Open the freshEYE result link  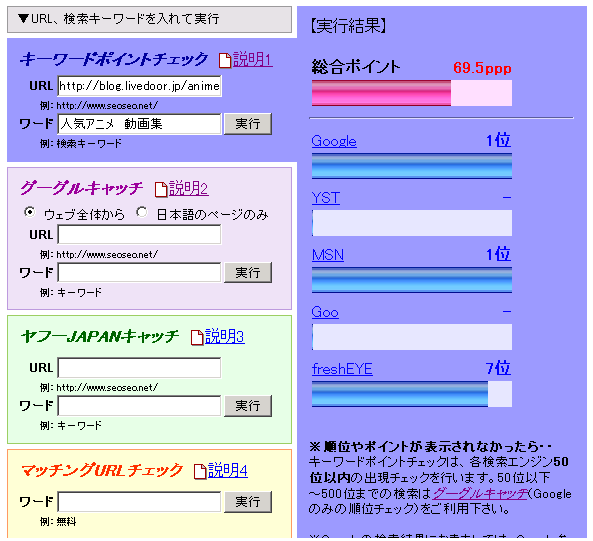pos(342,369)
